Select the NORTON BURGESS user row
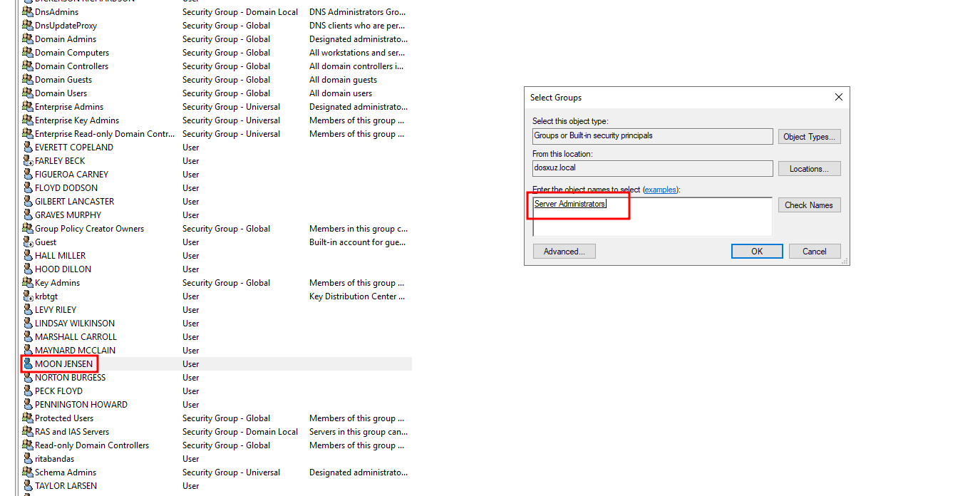This screenshot has height=496, width=980. coord(70,378)
